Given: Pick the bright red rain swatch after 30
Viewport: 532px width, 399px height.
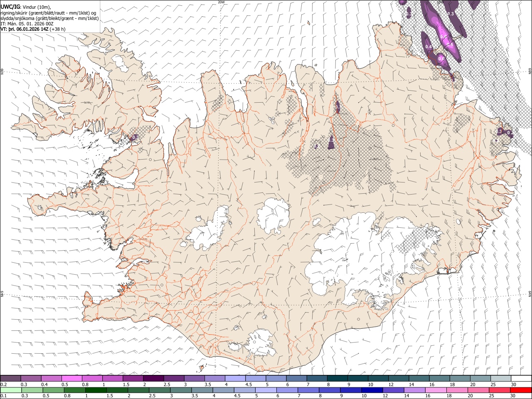Looking at the screenshot, I should point(520,390).
